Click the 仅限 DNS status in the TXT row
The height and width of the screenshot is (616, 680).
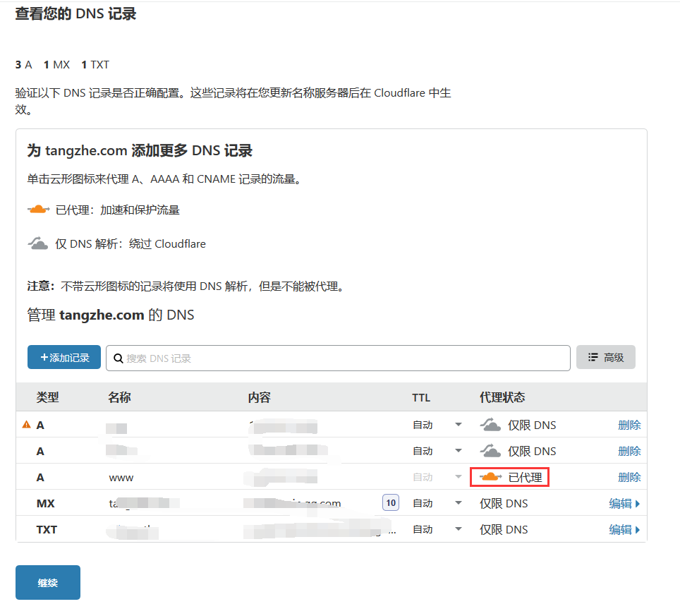(x=504, y=529)
